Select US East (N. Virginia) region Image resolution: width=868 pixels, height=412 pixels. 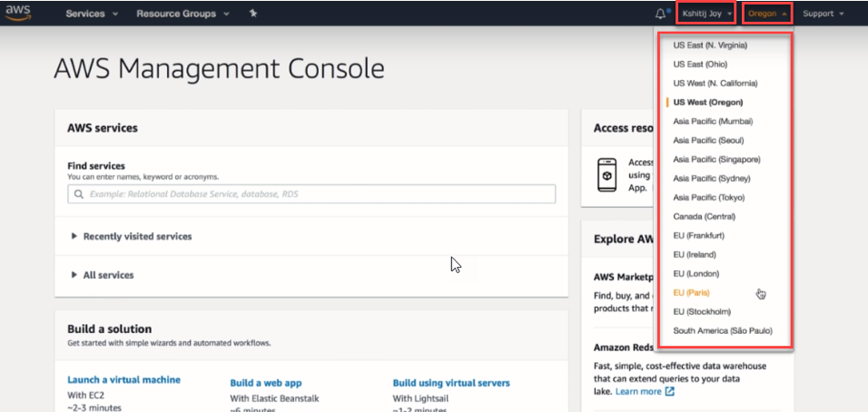coord(710,45)
